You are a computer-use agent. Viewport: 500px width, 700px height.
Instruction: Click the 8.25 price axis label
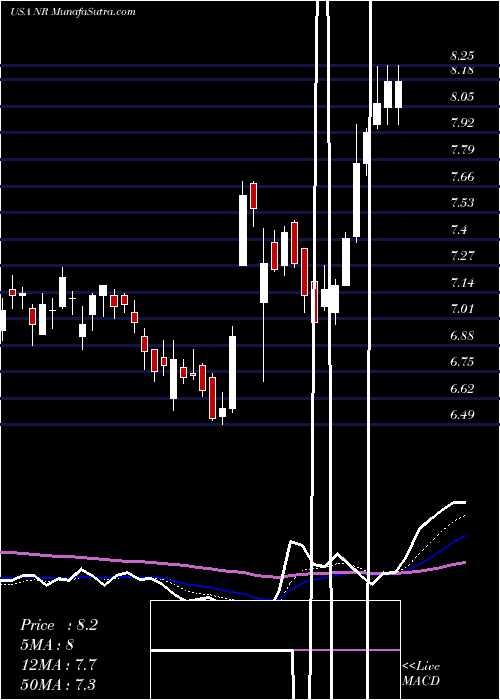(462, 56)
